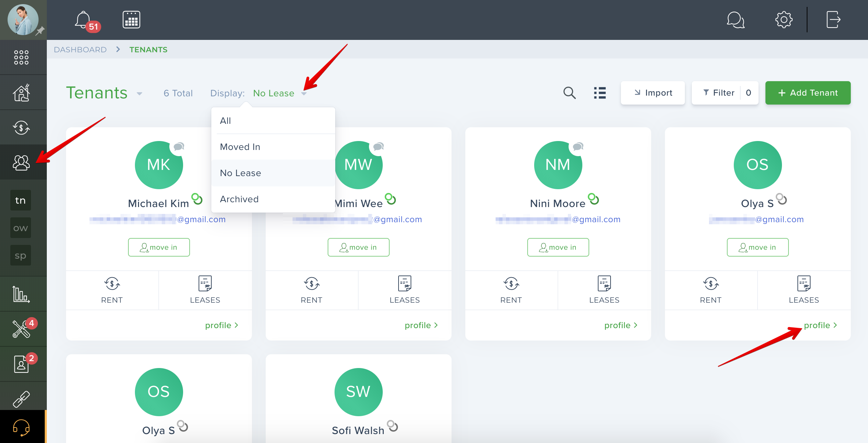Select 'Archived' in display menu
The image size is (868, 443).
[x=273, y=199]
